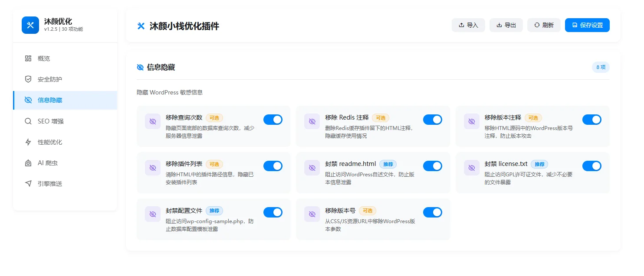This screenshot has height=276, width=644.
Task: Toggle the 移除版本号 switch
Action: coord(432,212)
